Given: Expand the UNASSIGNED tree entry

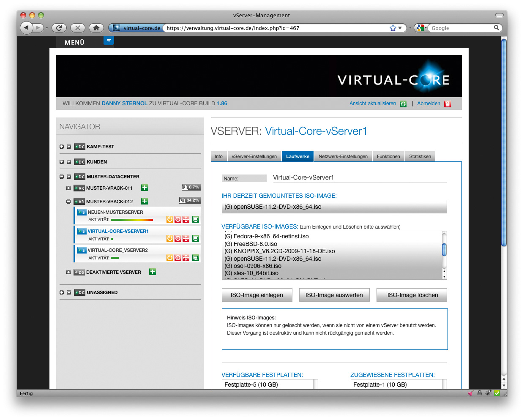Looking at the screenshot, I should pyautogui.click(x=62, y=292).
